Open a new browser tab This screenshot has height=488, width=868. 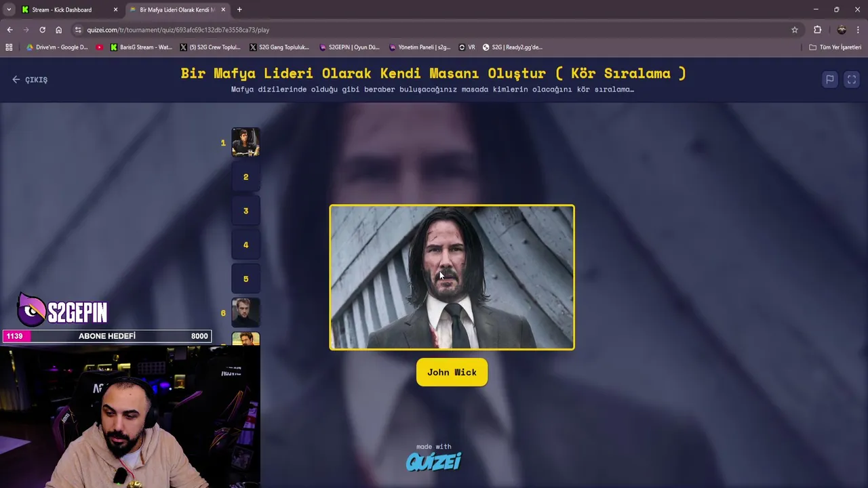click(x=239, y=9)
